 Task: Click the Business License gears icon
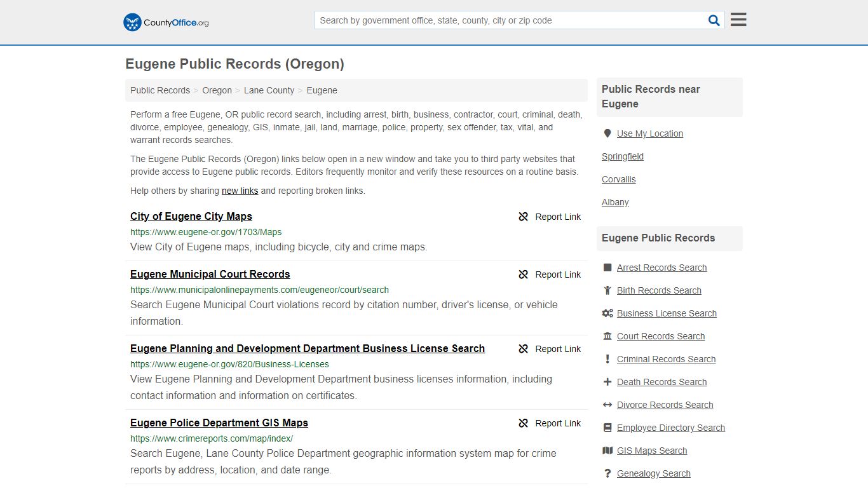(607, 313)
